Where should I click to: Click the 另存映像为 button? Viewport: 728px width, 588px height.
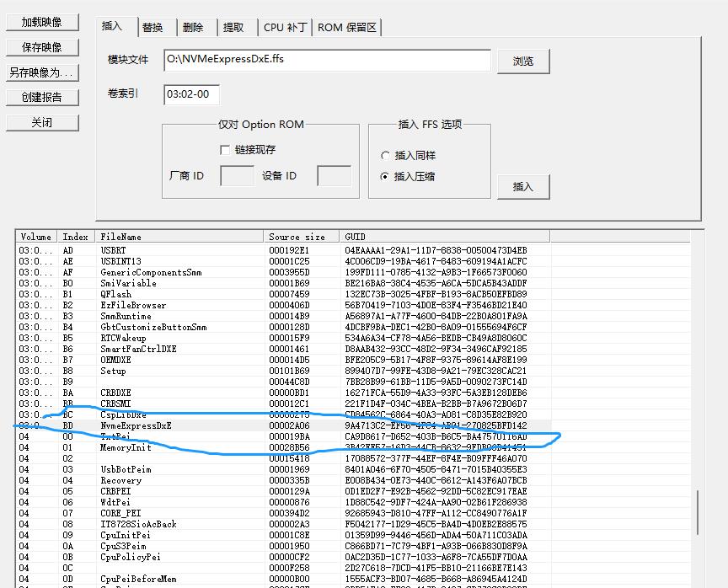(42, 72)
